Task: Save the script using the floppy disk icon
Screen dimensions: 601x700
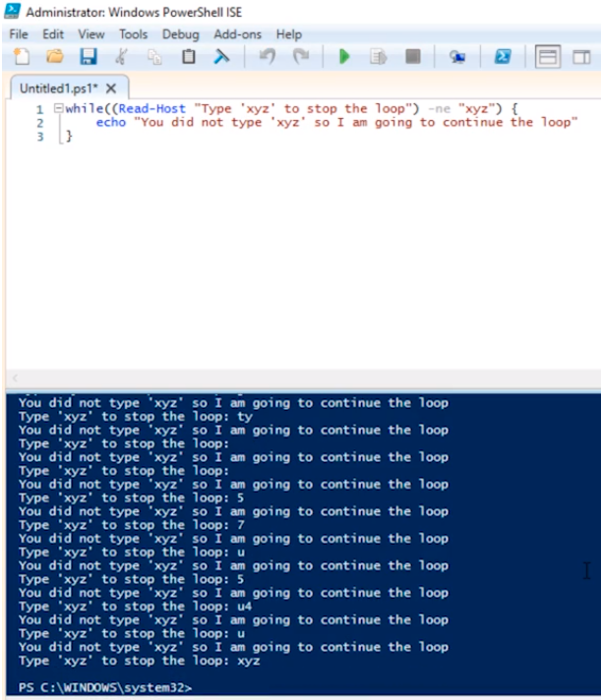Action: tap(88, 57)
